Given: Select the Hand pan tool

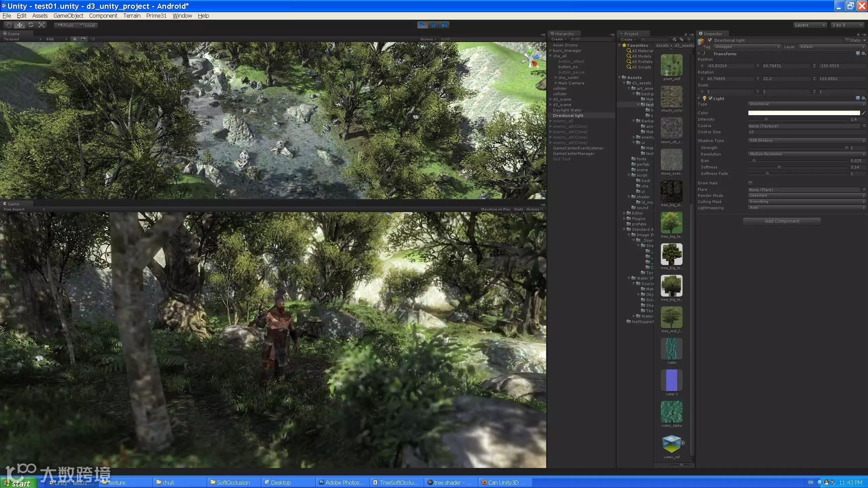Looking at the screenshot, I should click(8, 25).
